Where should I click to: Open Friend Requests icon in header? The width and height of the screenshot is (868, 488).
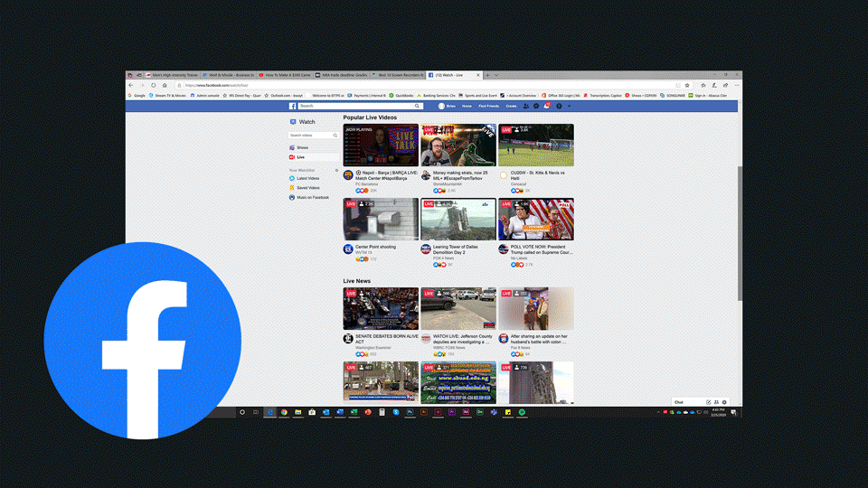pyautogui.click(x=526, y=107)
